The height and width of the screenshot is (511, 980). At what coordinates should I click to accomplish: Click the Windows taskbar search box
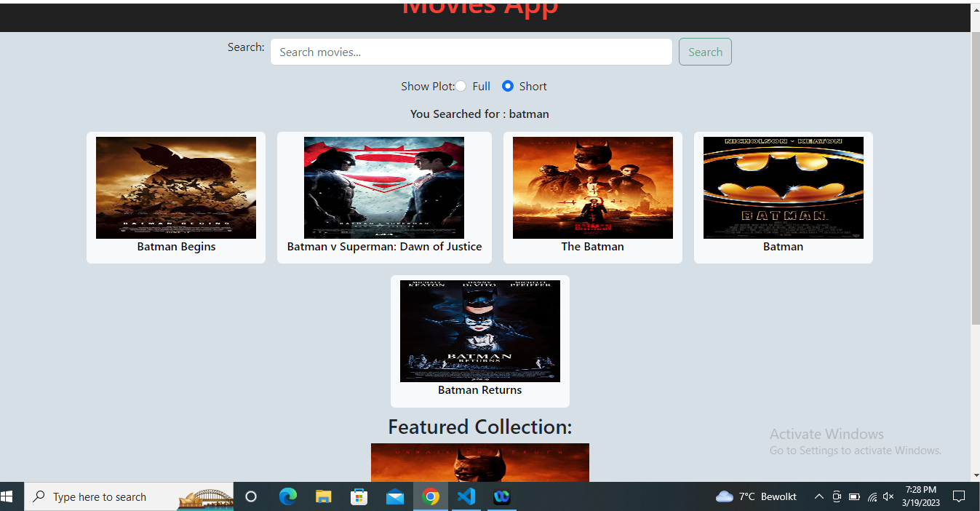(x=130, y=496)
